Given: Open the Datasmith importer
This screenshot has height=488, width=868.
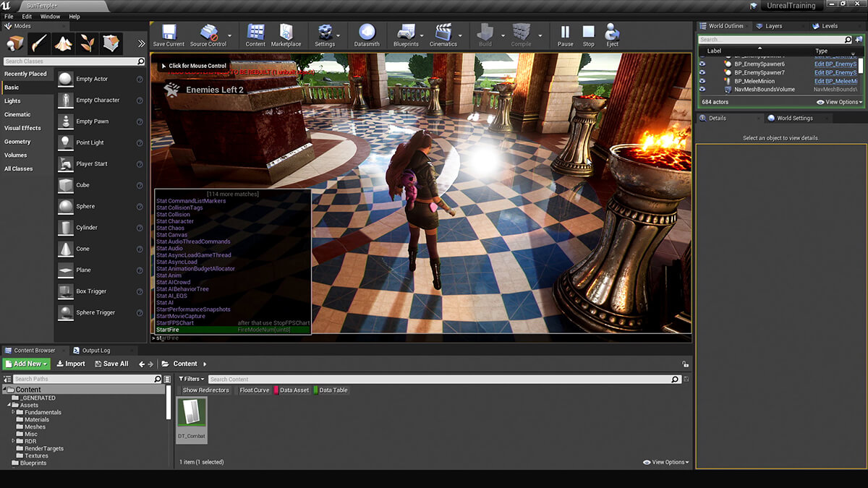Looking at the screenshot, I should (x=366, y=35).
